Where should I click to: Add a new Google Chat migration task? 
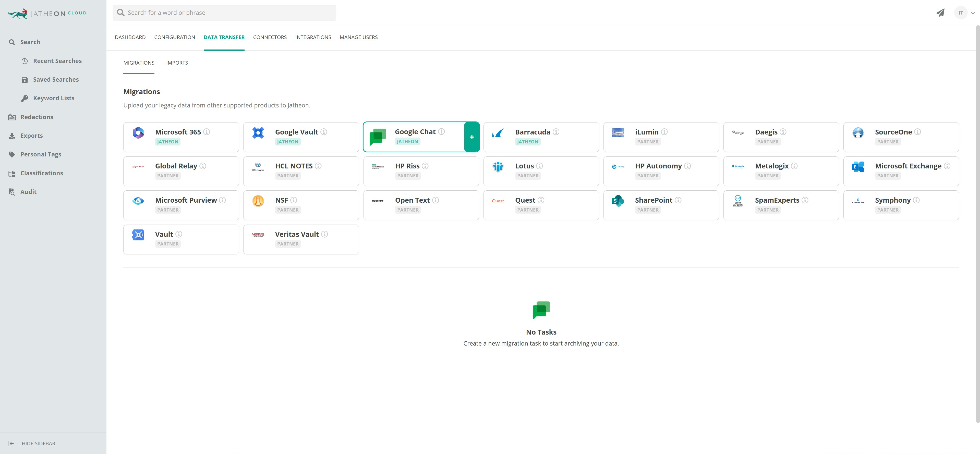tap(472, 137)
